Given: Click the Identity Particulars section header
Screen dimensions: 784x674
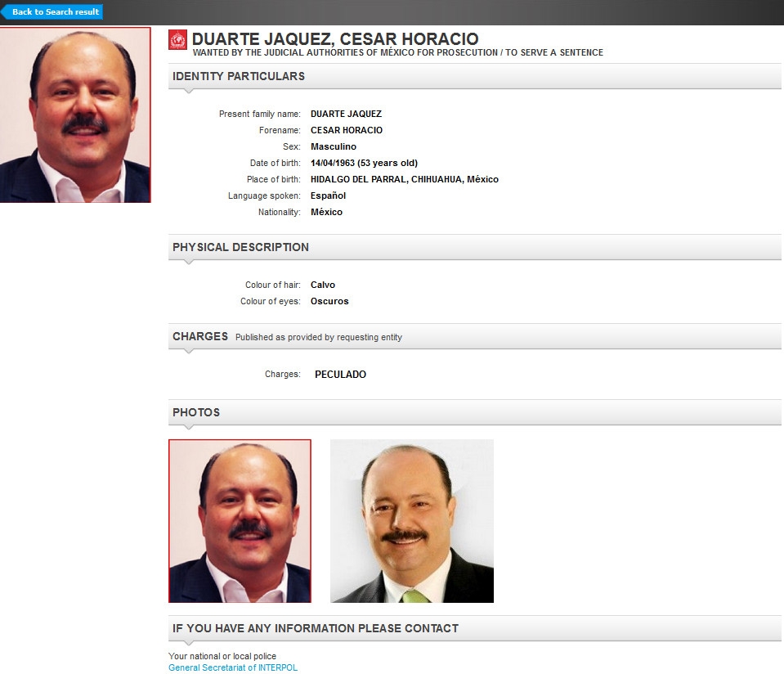Looking at the screenshot, I should 239,76.
